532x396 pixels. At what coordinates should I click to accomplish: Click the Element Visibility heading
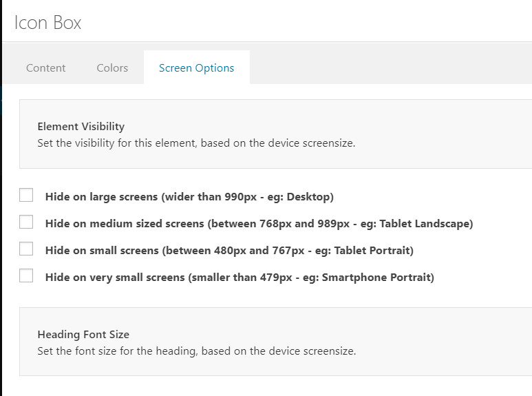click(81, 126)
